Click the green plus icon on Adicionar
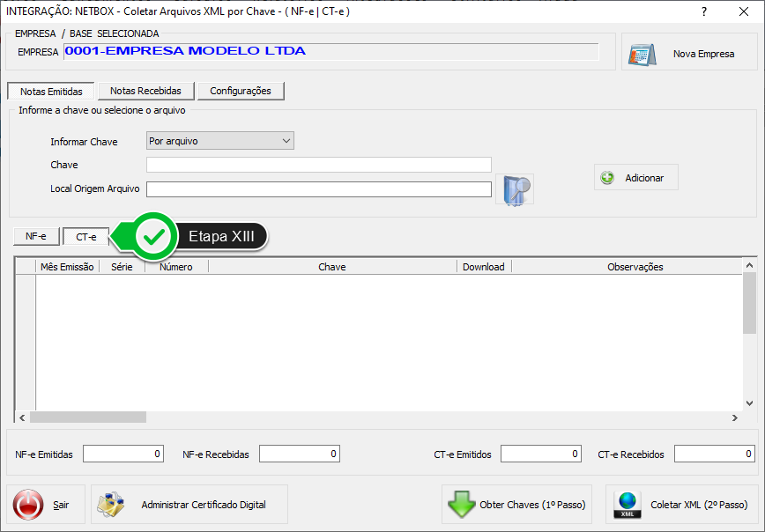The height and width of the screenshot is (532, 765). (x=607, y=178)
